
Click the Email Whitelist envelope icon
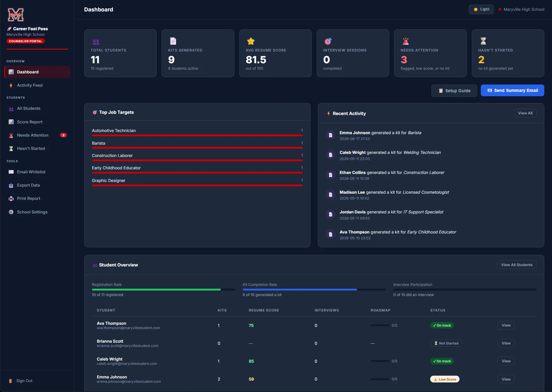pyautogui.click(x=11, y=172)
